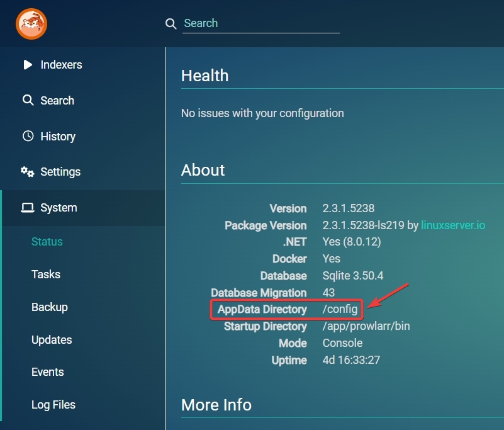Screen dimensions: 504x430
Task: Follow the linuxserver.io link
Action: 453,225
